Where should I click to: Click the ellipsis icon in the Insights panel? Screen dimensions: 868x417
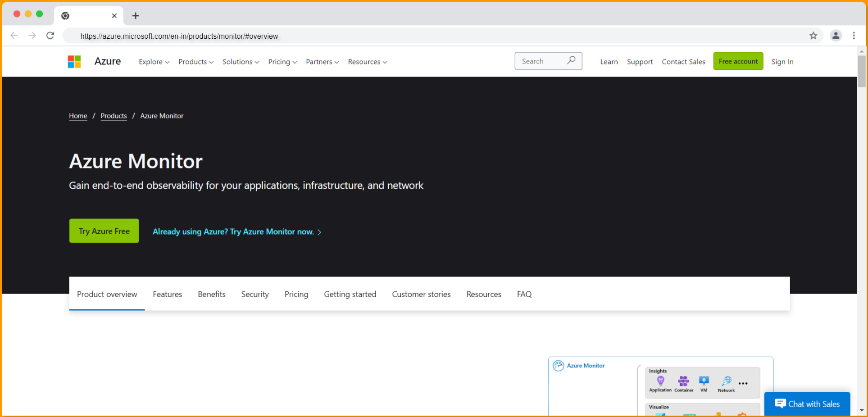743,383
